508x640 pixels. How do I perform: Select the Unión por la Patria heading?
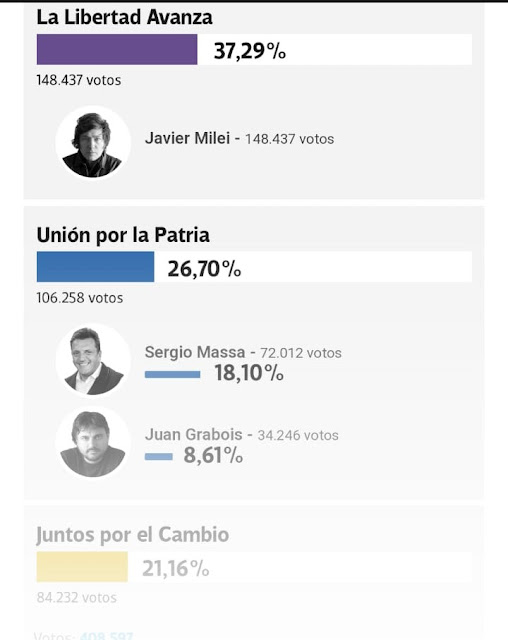pyautogui.click(x=123, y=235)
